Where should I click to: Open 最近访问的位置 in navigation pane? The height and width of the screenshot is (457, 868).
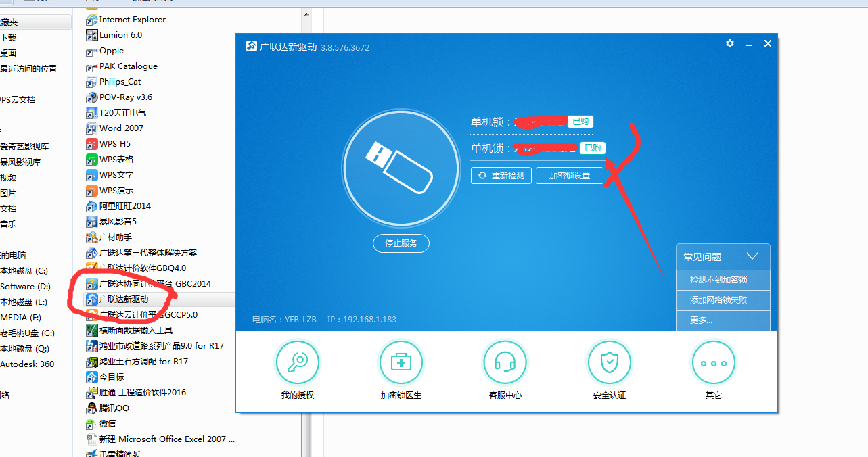pos(28,69)
